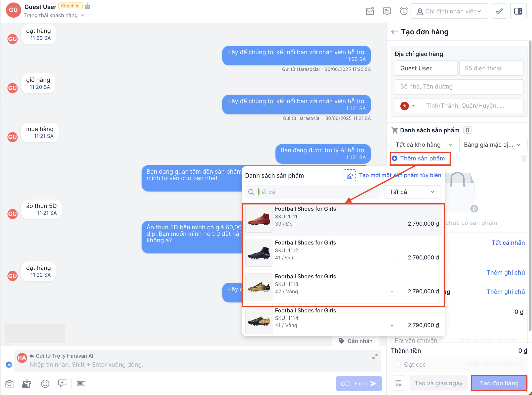
Task: Click the alarm clock reminder icon
Action: (404, 11)
